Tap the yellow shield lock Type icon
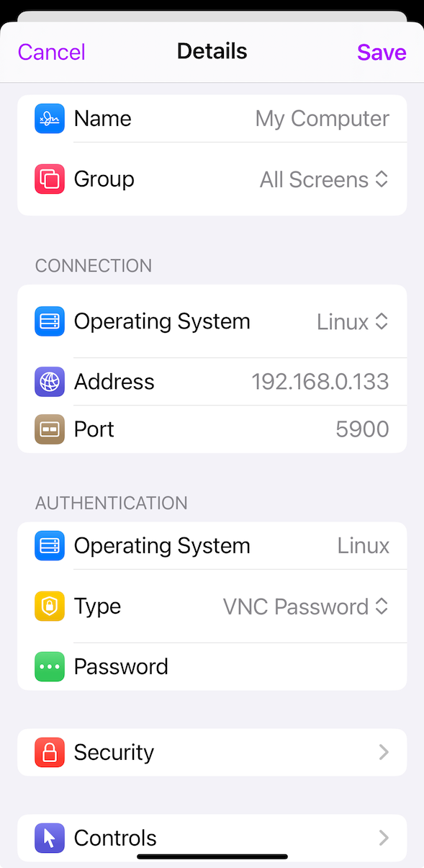Screen dimensions: 424x868 (x=50, y=607)
